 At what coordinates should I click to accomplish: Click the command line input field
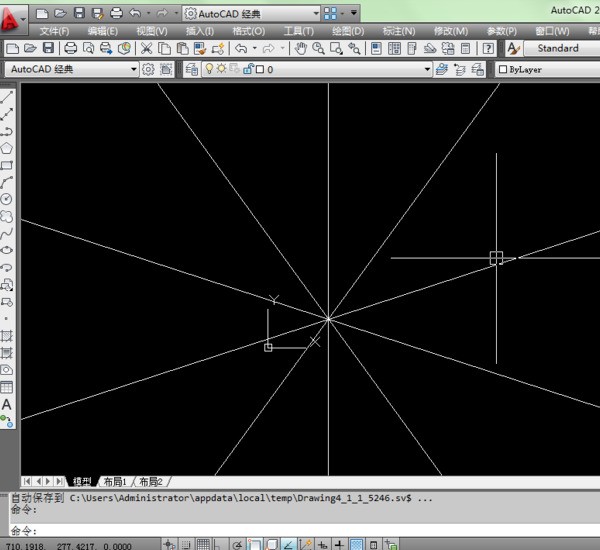pos(300,530)
